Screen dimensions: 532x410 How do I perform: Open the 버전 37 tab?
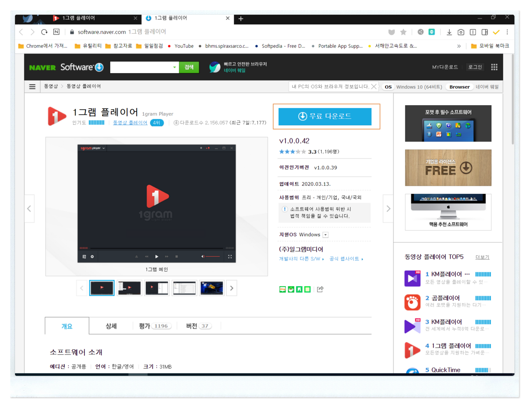pyautogui.click(x=199, y=326)
